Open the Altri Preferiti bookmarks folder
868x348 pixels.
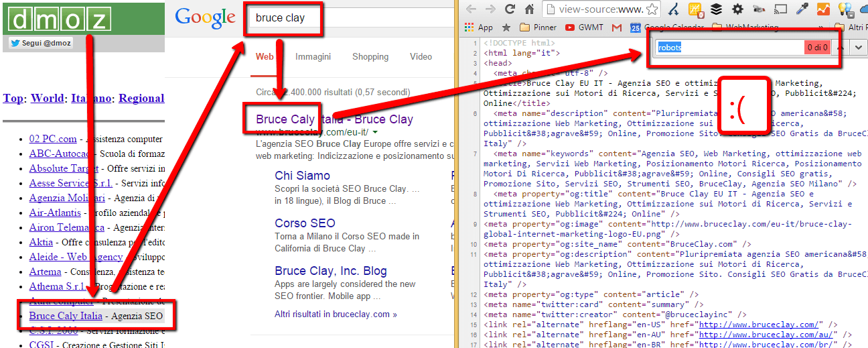coord(851,27)
